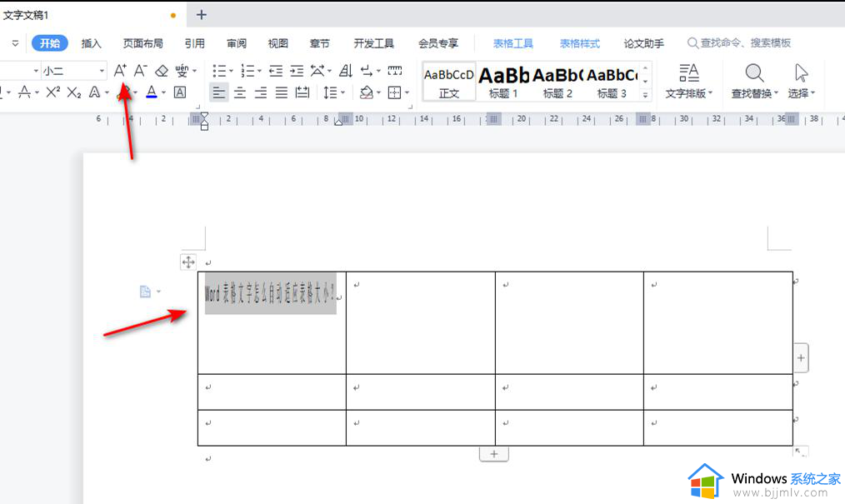Increase font size with A+ icon
Image resolution: width=845 pixels, height=504 pixels.
(120, 71)
